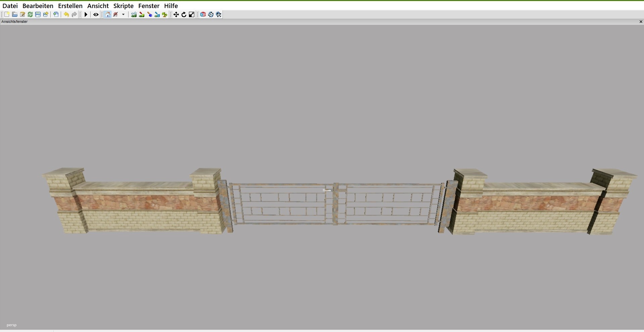The width and height of the screenshot is (644, 332).
Task: Choose the Scale tool icon
Action: pyautogui.click(x=192, y=14)
